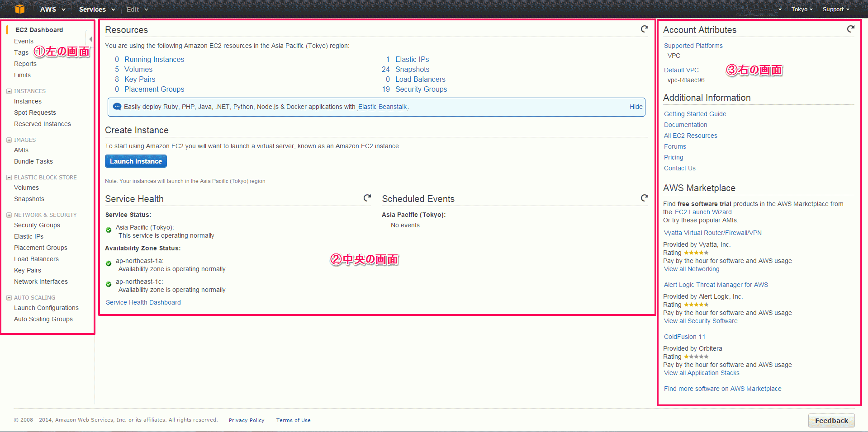The image size is (868, 432).
Task: Click the ap-northeast-1c green check icon
Action: (109, 284)
